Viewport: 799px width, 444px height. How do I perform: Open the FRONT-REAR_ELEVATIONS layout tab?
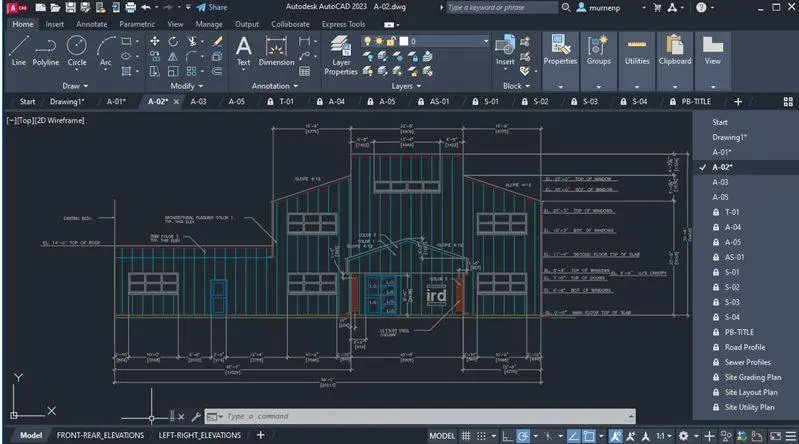coord(100,435)
